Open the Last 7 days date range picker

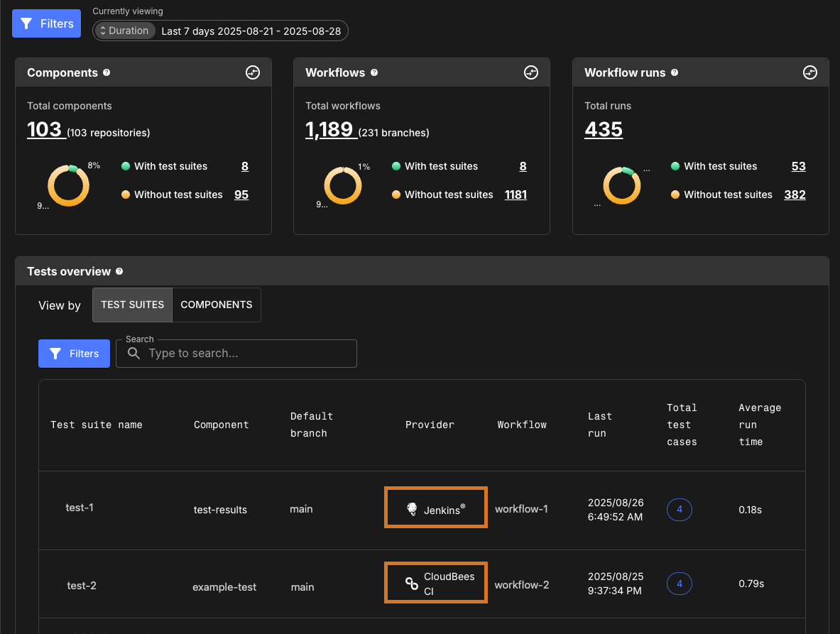point(252,31)
